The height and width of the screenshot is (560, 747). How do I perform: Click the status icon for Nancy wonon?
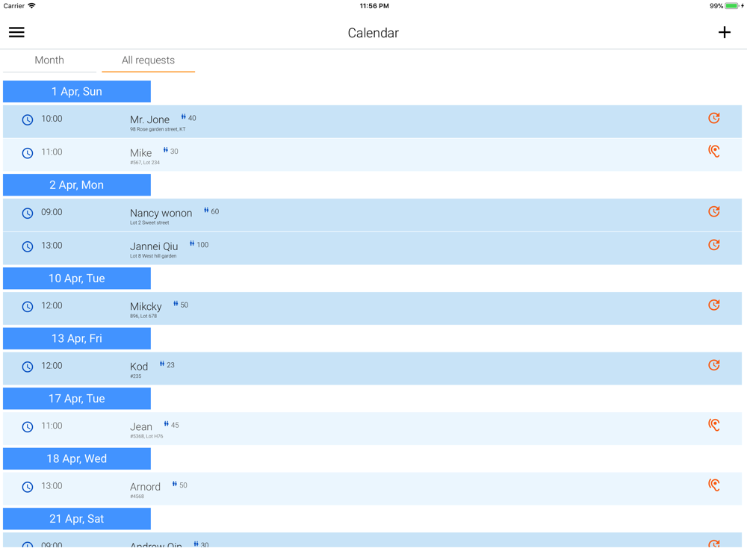coord(713,211)
